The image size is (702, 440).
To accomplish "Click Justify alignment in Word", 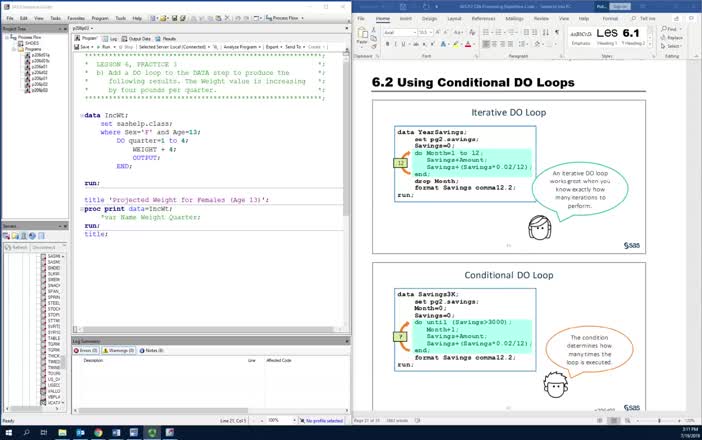I will [x=510, y=44].
